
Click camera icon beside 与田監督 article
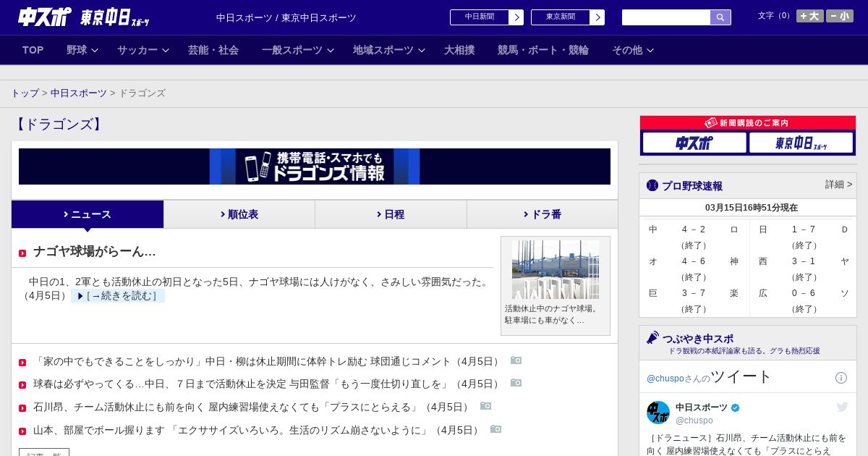pos(516,383)
